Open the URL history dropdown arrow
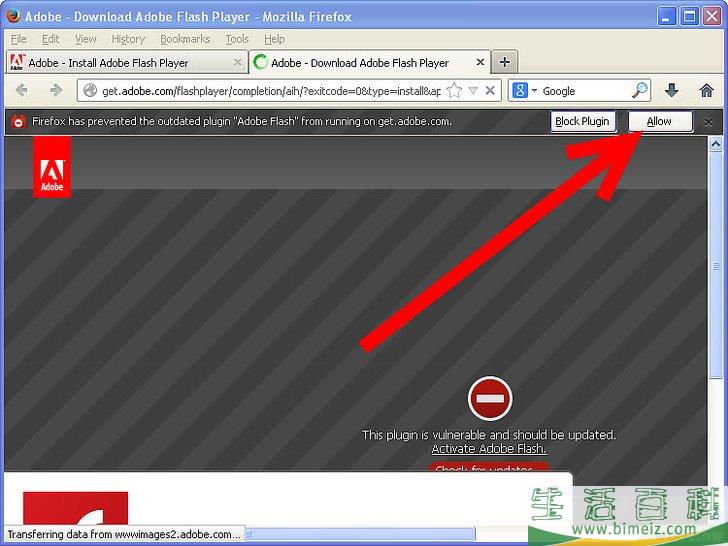 [473, 91]
